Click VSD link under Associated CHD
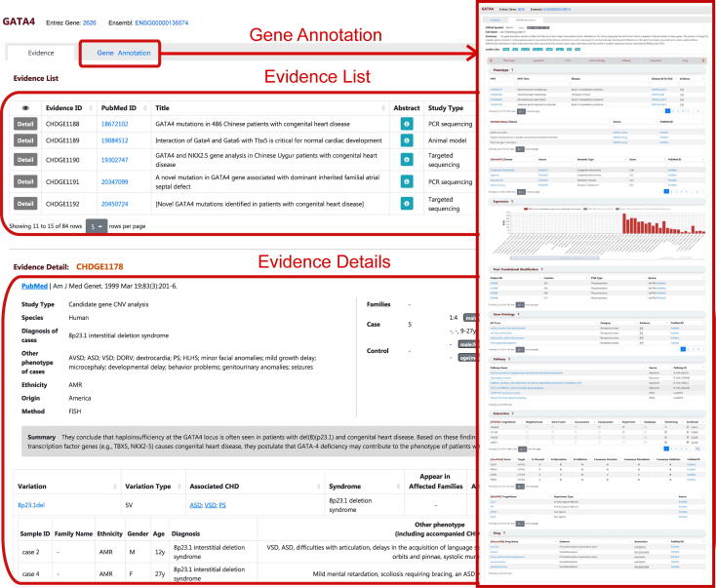Viewport: 716px width, 588px height. pos(210,505)
